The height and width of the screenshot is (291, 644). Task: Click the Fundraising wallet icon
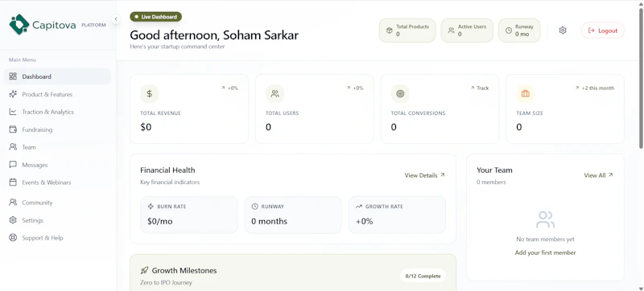[13, 129]
